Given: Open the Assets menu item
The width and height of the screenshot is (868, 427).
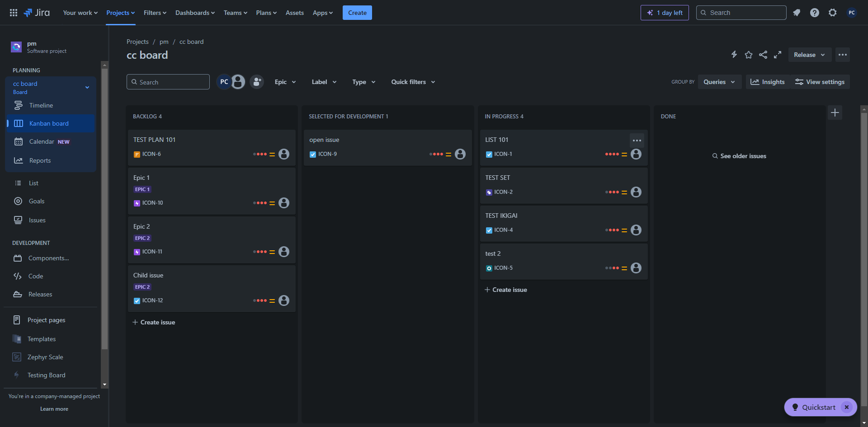Looking at the screenshot, I should pyautogui.click(x=295, y=13).
